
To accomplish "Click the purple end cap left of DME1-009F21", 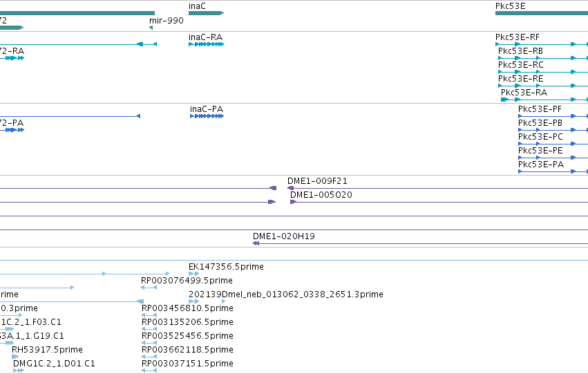I will pos(290,188).
